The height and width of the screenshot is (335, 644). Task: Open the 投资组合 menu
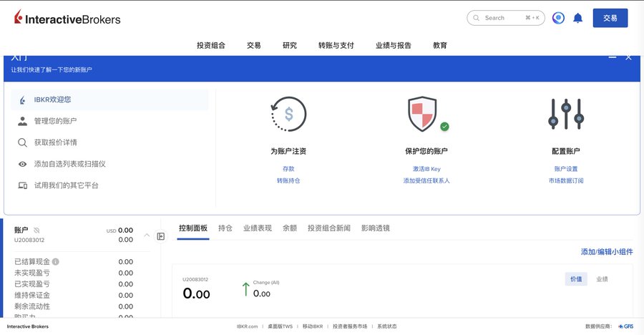(210, 46)
